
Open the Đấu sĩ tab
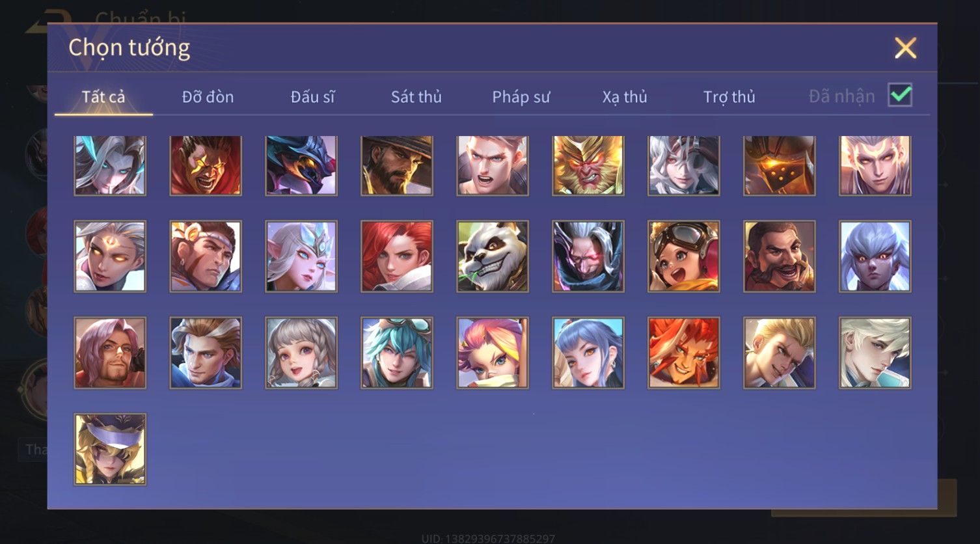coord(312,97)
